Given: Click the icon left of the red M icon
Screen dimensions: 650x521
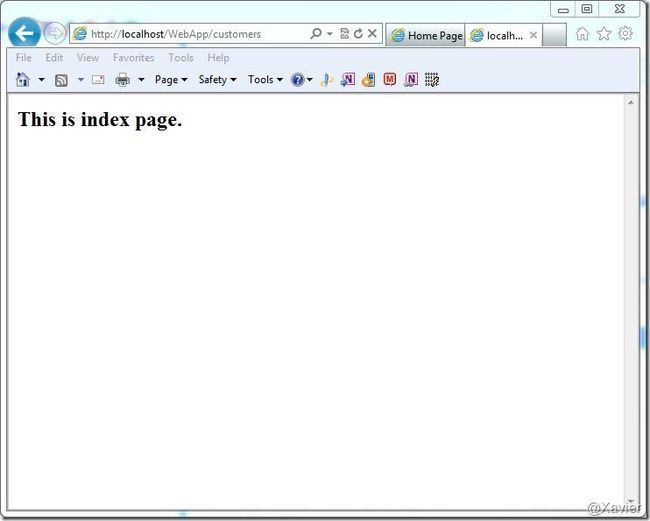Looking at the screenshot, I should click(368, 79).
